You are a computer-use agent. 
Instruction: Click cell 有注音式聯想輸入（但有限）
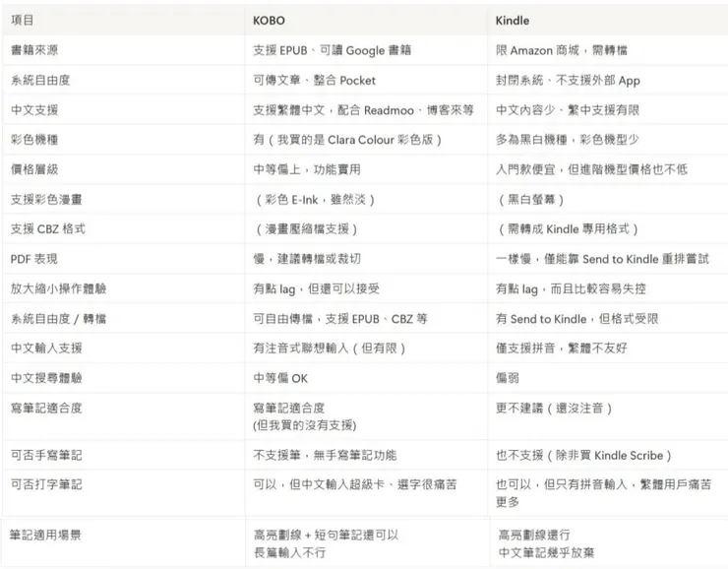coord(330,348)
